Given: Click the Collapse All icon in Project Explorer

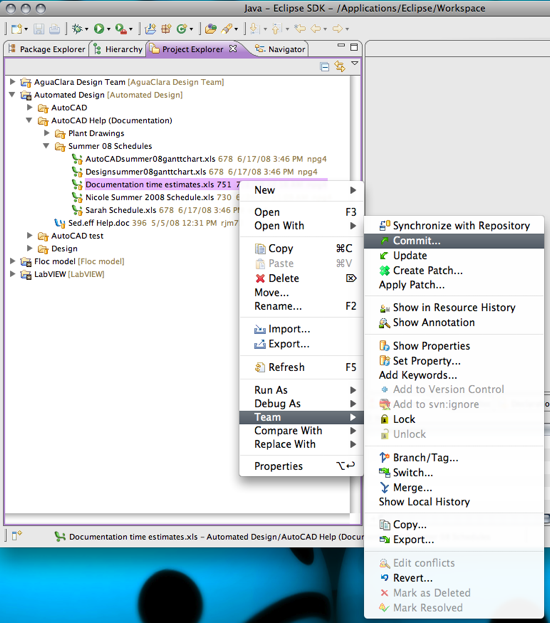Looking at the screenshot, I should (x=325, y=67).
